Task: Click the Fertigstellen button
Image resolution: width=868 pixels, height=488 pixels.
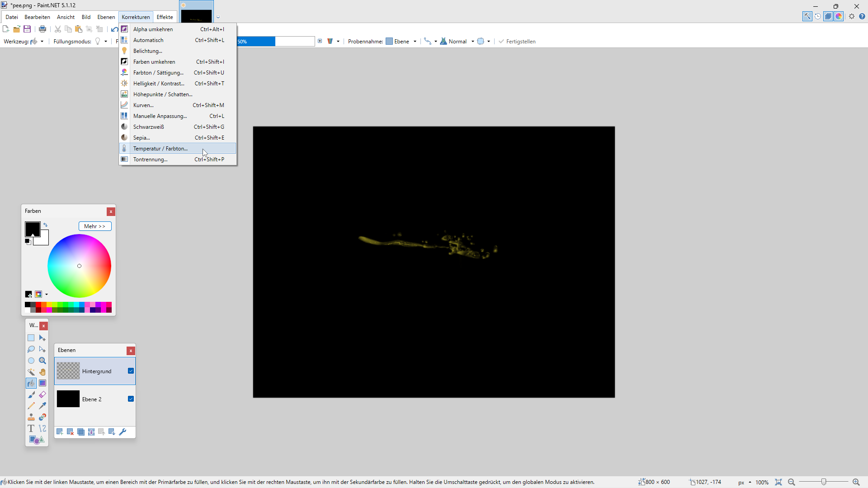Action: [517, 41]
